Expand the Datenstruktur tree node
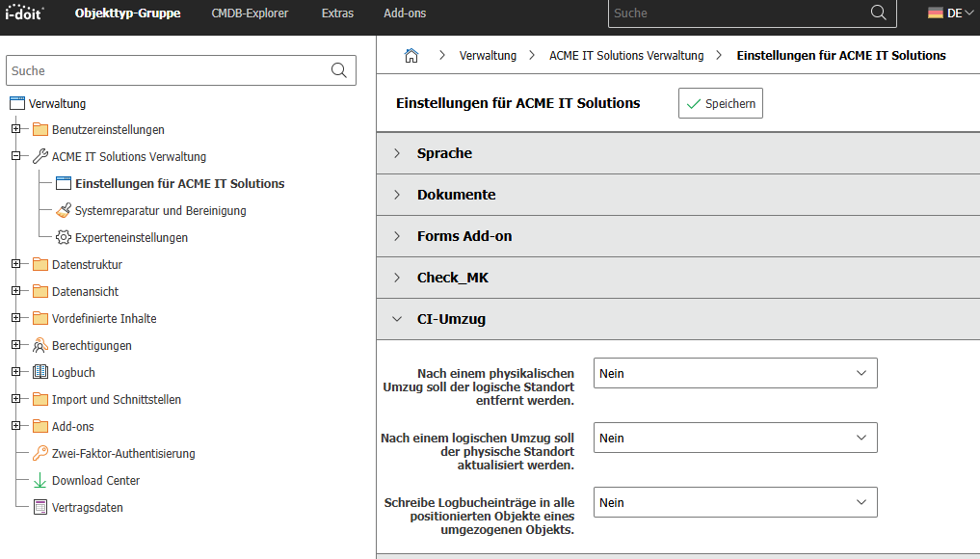980x559 pixels. pyautogui.click(x=16, y=264)
